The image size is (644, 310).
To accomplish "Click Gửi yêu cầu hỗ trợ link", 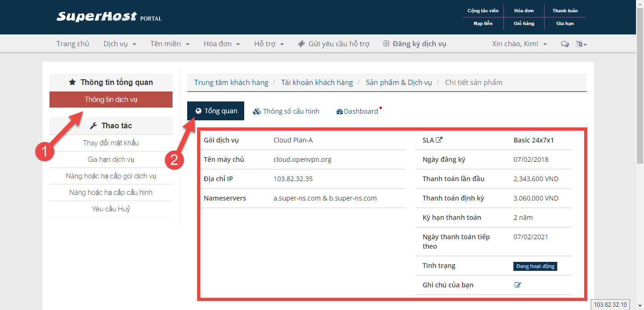I will [334, 44].
